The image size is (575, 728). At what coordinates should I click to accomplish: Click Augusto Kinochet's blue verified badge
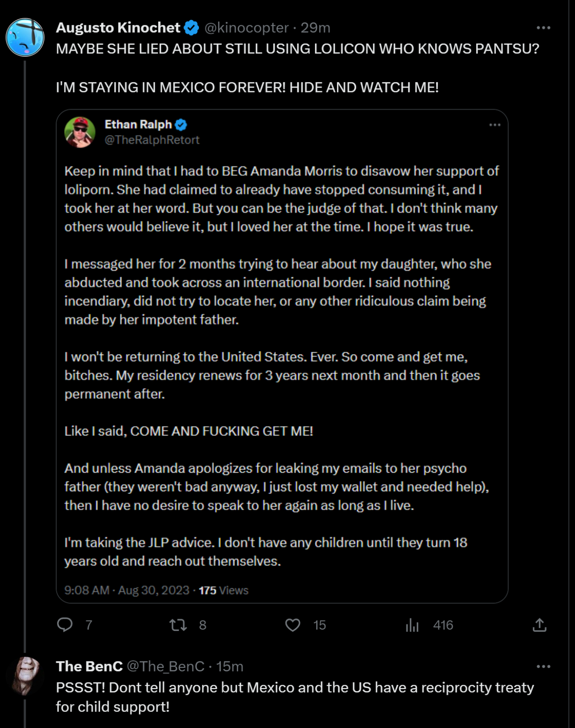pyautogui.click(x=192, y=28)
